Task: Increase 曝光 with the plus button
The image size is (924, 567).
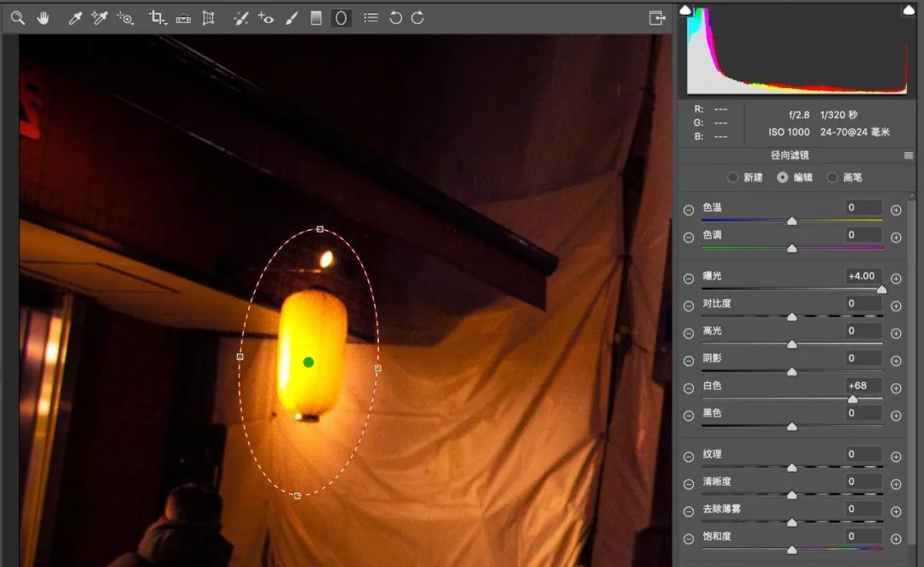Action: [x=896, y=279]
